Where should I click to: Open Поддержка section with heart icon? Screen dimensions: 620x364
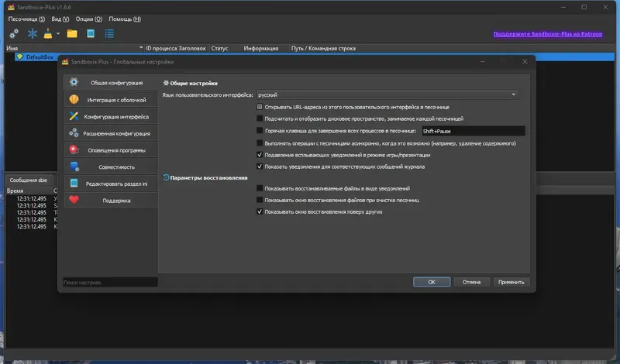[x=111, y=201]
